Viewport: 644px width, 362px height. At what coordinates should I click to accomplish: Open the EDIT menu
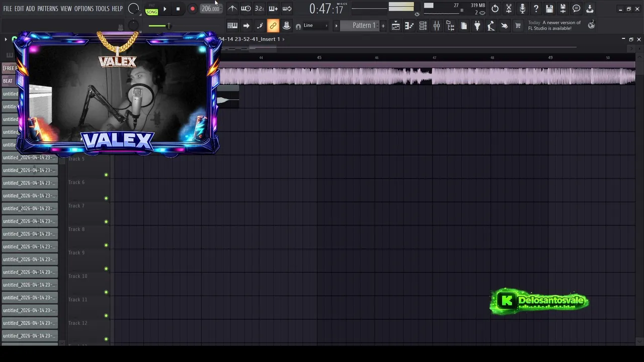(19, 9)
